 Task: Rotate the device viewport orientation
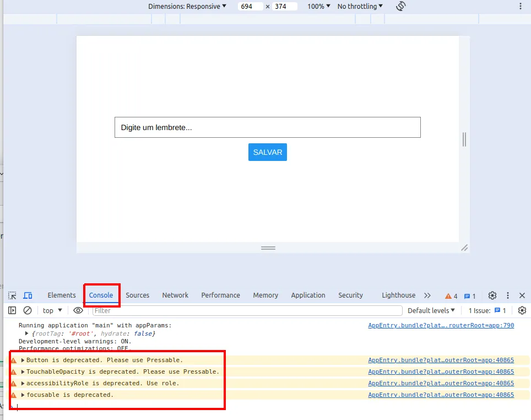tap(400, 6)
